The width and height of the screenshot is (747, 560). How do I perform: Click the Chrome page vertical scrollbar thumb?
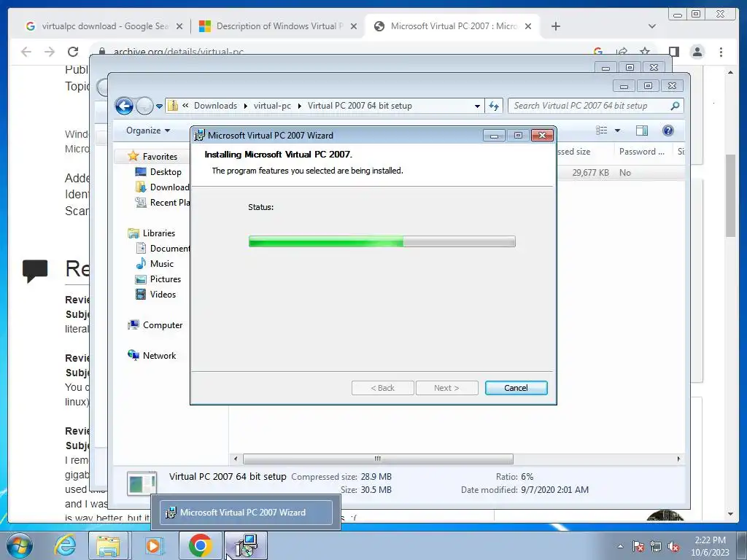pos(730,195)
